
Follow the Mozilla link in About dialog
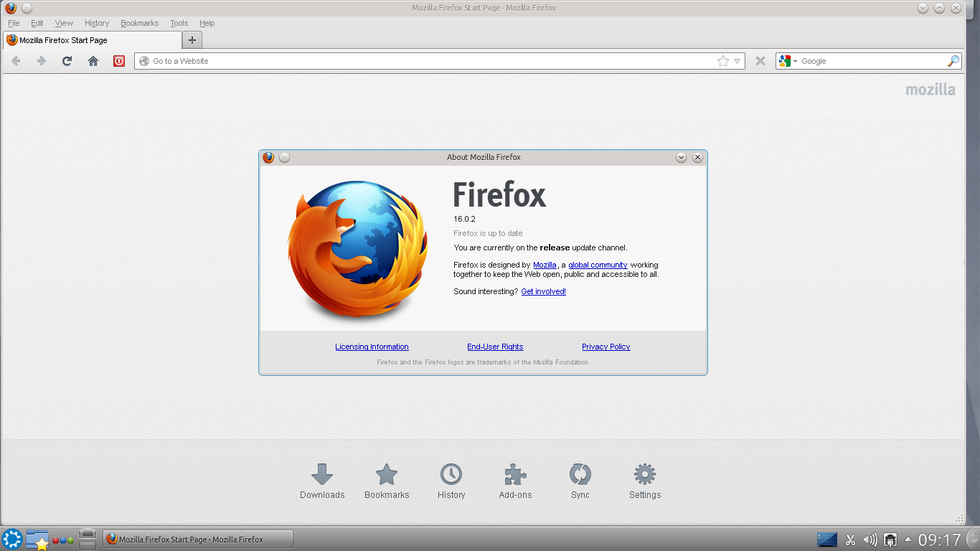(x=545, y=265)
